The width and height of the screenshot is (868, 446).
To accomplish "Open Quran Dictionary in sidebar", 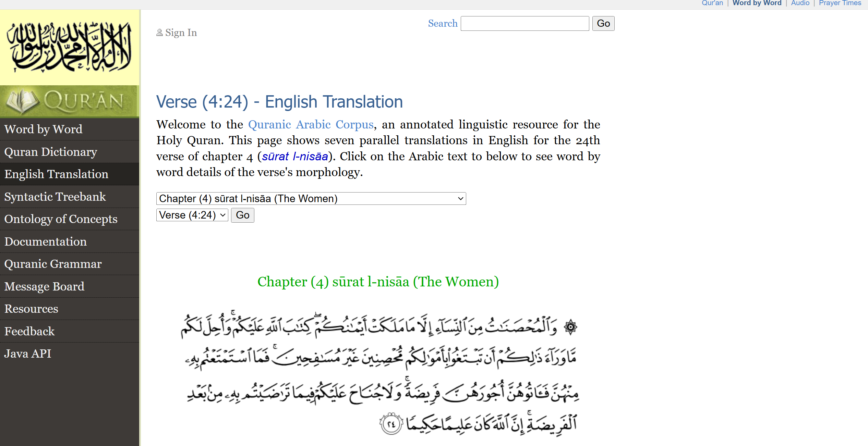I will coord(51,152).
